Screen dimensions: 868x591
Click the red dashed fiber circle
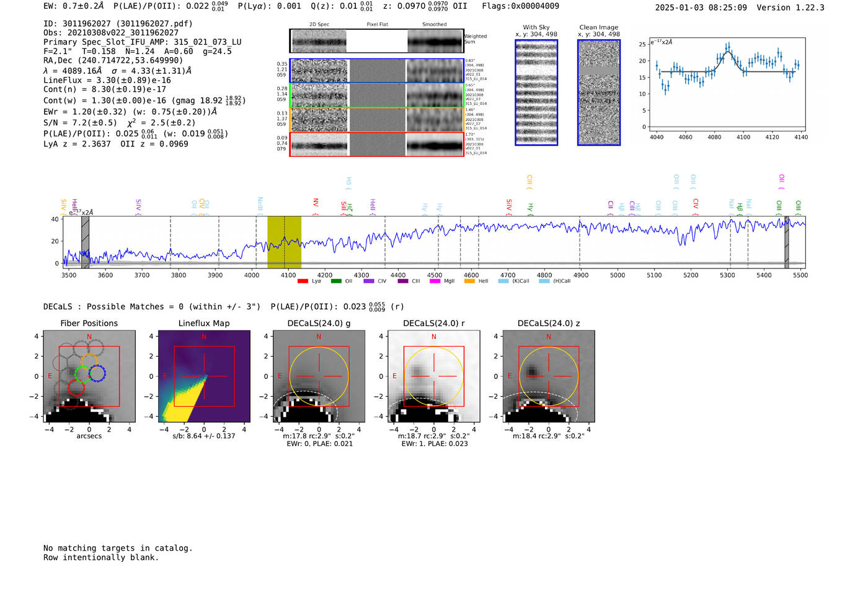[x=76, y=388]
